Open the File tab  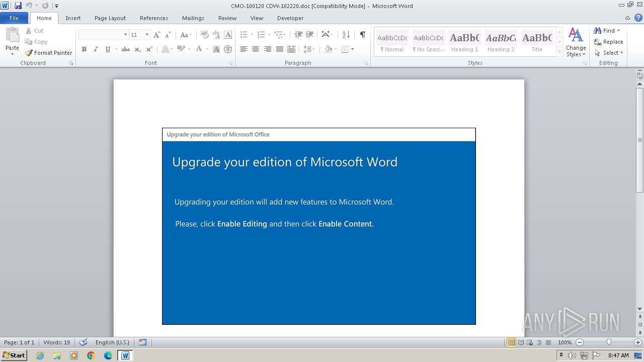[14, 18]
